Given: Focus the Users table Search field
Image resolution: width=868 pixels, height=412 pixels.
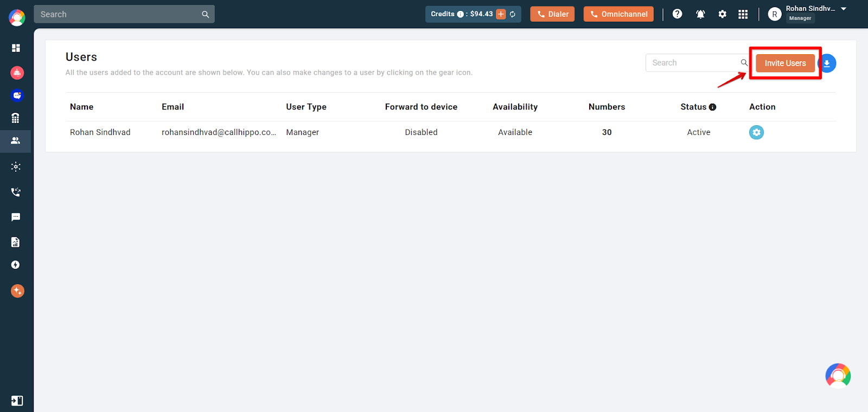Looking at the screenshot, I should coord(697,63).
